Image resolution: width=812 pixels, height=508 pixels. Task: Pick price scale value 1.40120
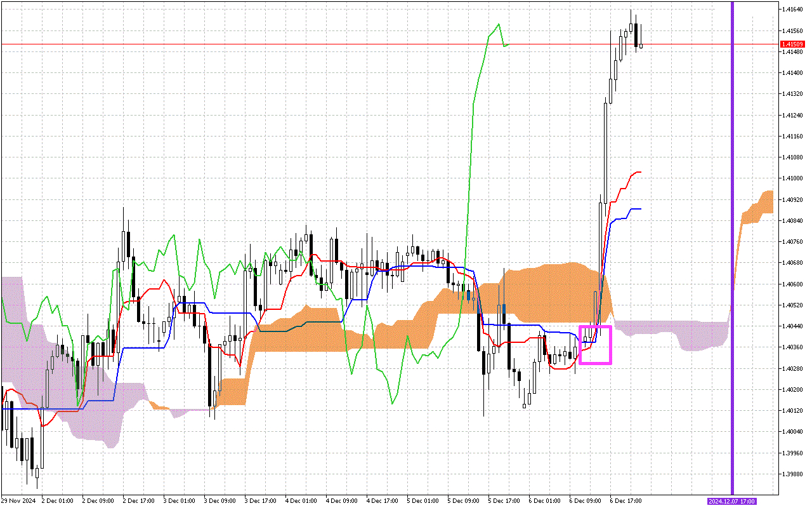pos(792,410)
